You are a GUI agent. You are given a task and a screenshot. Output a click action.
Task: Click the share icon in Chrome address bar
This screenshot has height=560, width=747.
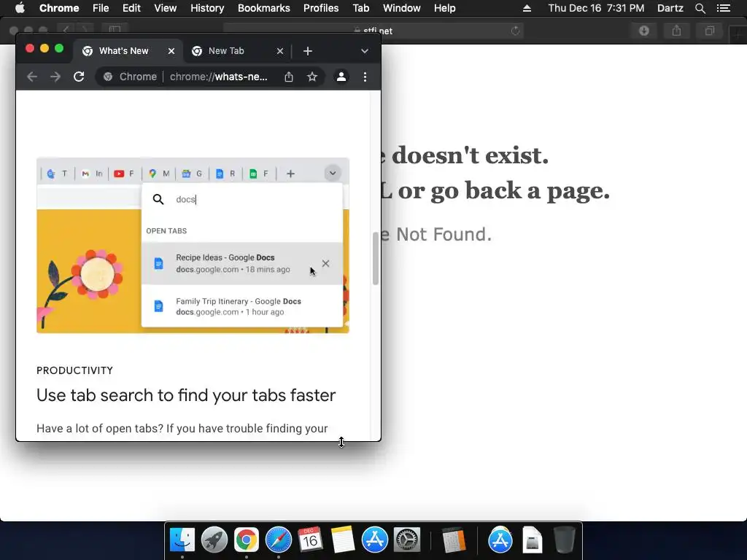tap(289, 77)
